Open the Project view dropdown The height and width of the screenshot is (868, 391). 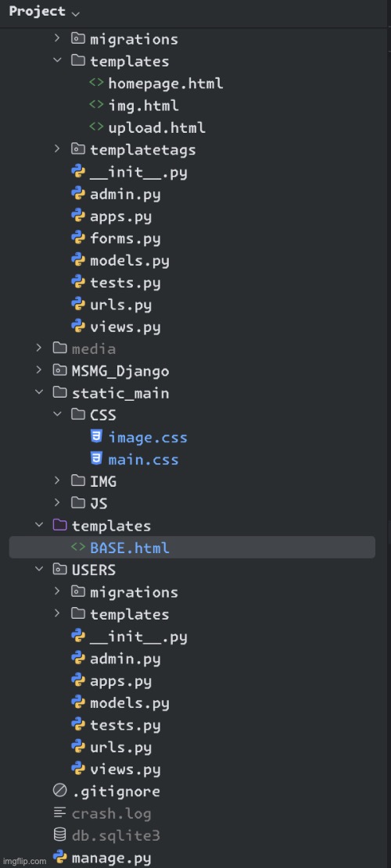coord(45,12)
